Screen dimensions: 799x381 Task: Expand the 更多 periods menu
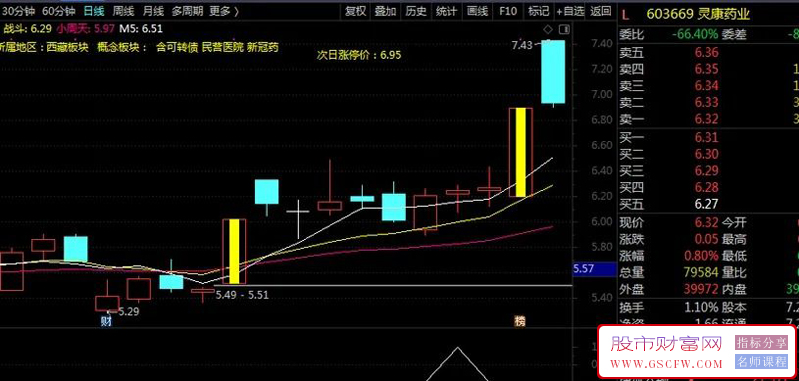coord(224,11)
